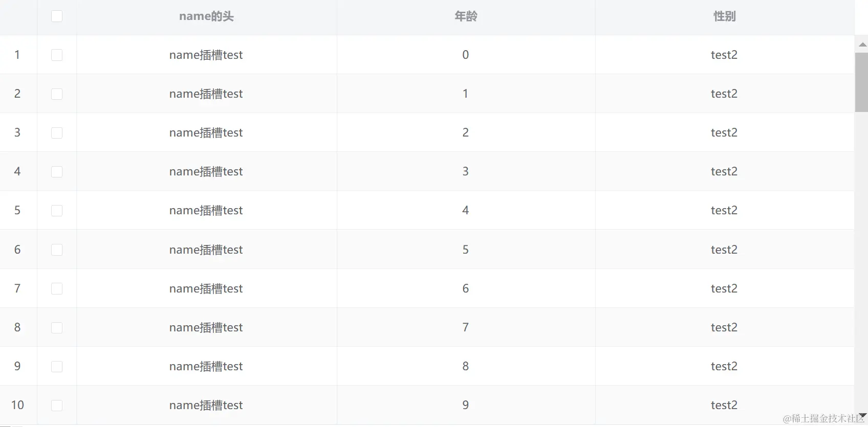Select the age cell showing 9
Viewport: 868px width, 427px height.
[x=465, y=405]
